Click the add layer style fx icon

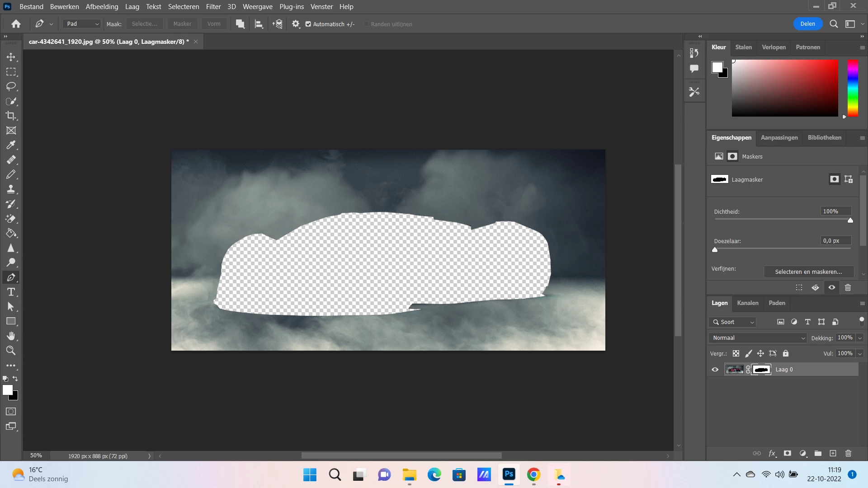click(x=772, y=453)
